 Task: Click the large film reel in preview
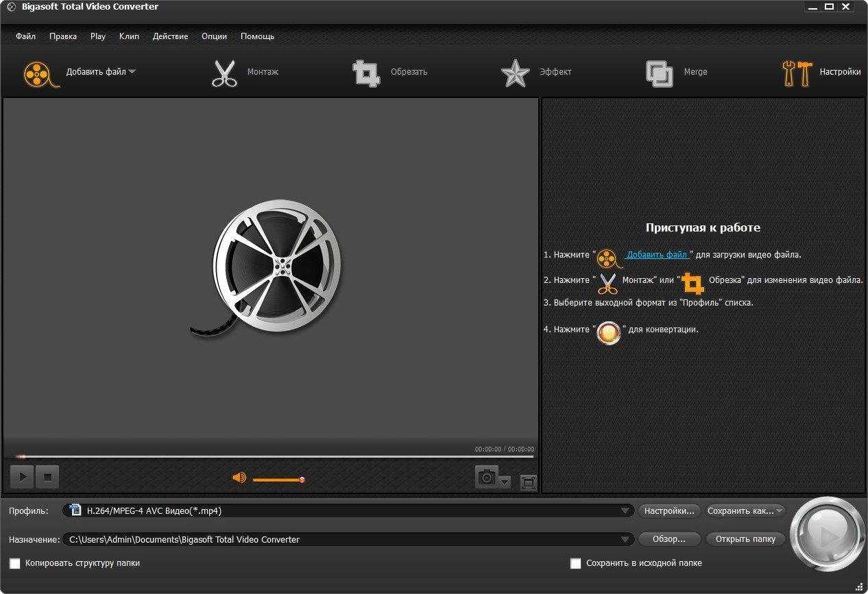point(265,268)
